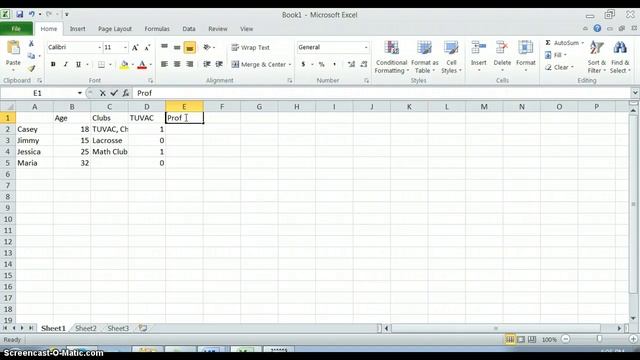Set Top Align for cell

[x=164, y=47]
